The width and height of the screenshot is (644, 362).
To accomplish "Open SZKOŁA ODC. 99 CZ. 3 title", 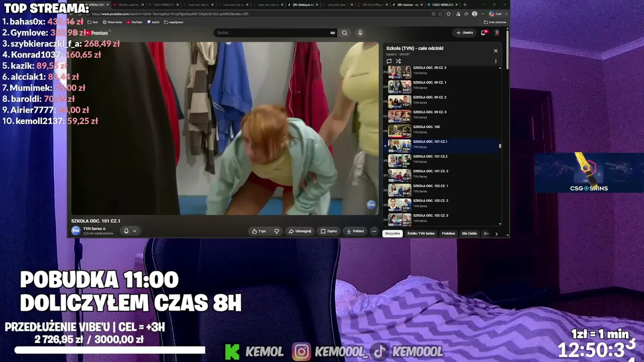I will 430,112.
